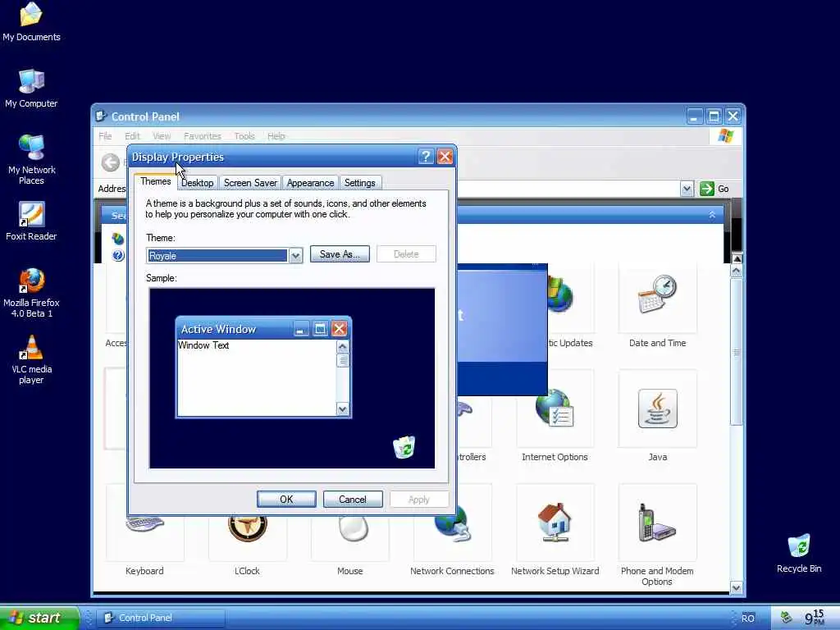
Task: Switch to the Settings tab
Action: coord(359,183)
